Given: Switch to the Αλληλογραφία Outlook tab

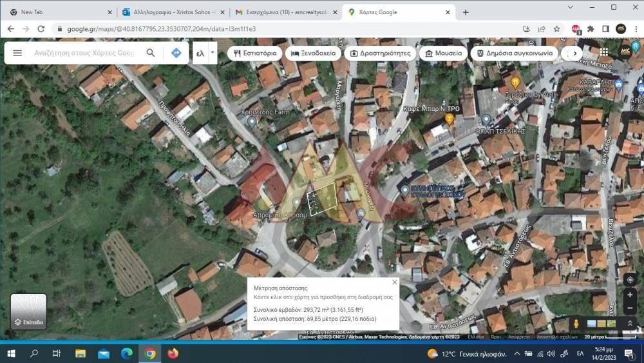Looking at the screenshot, I should tap(169, 12).
